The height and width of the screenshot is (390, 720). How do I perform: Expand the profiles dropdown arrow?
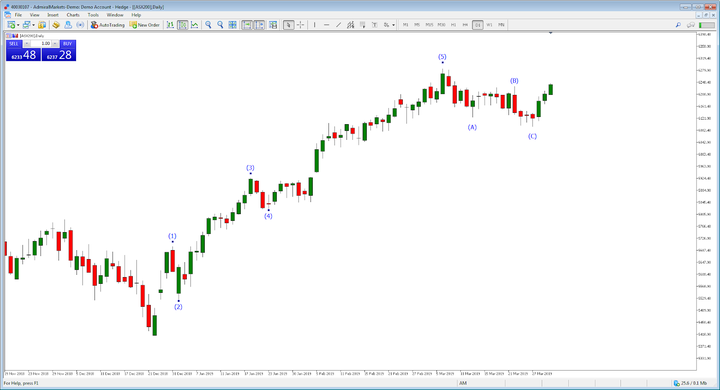pyautogui.click(x=33, y=25)
